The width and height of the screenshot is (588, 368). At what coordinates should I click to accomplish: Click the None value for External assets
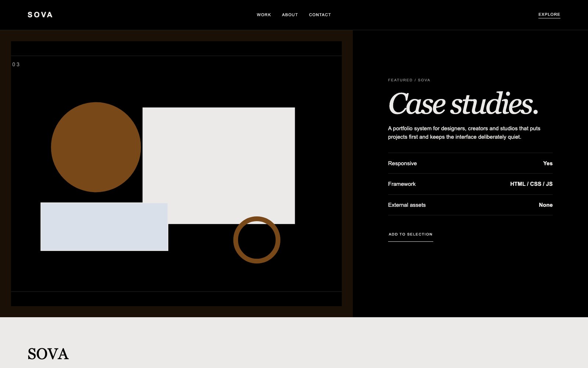pyautogui.click(x=546, y=205)
